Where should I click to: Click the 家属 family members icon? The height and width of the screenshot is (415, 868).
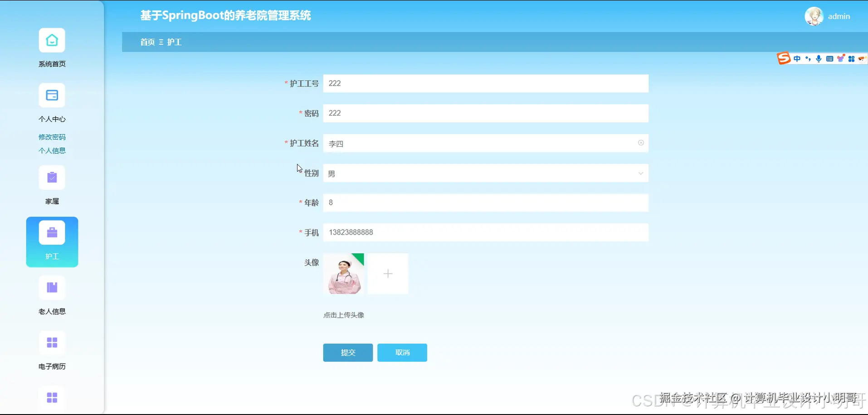pos(52,178)
